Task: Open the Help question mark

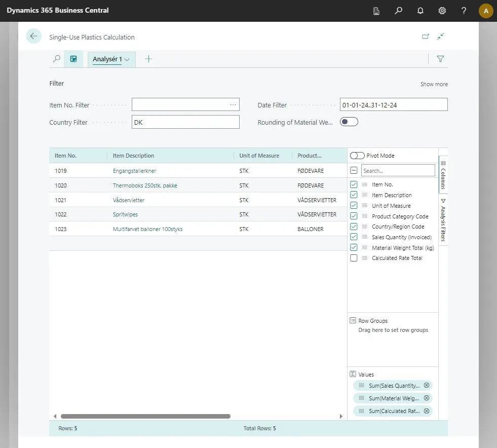Action: 464,11
